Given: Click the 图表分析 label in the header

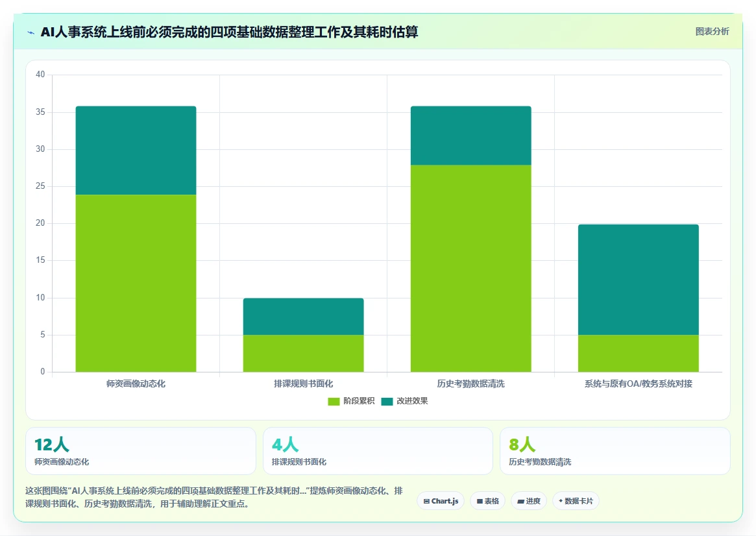Looking at the screenshot, I should (712, 31).
